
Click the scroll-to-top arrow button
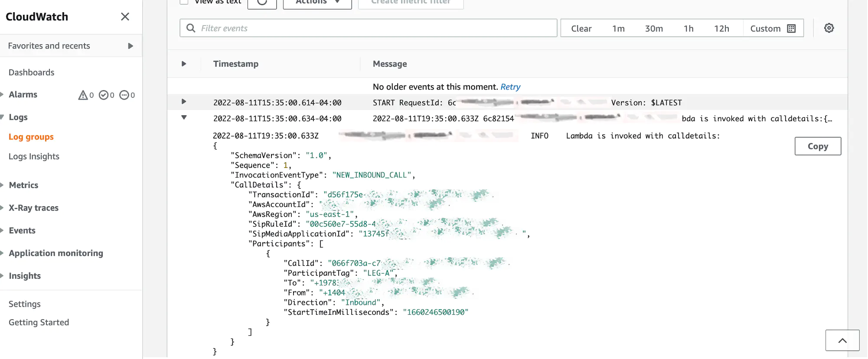pos(842,340)
